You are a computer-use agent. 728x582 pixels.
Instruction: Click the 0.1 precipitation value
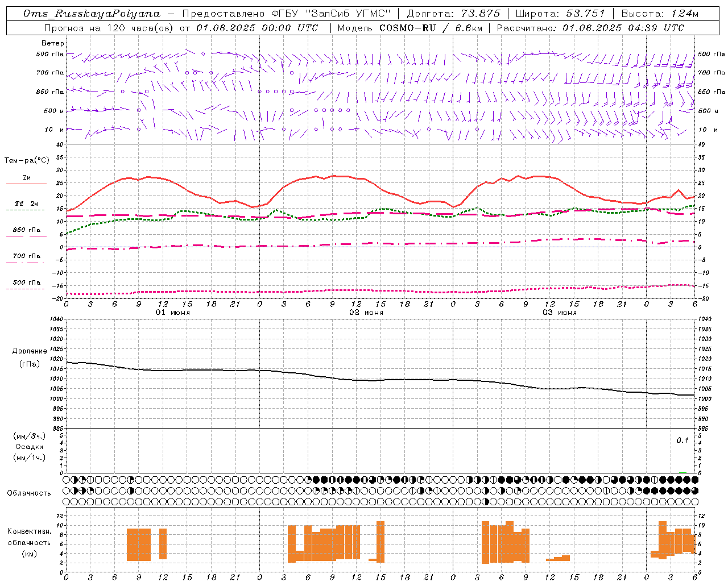(682, 440)
